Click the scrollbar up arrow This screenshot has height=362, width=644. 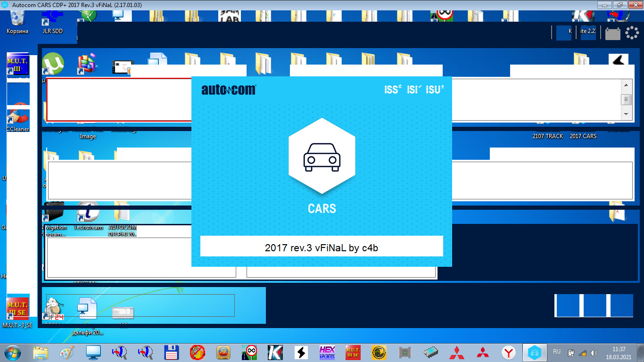[626, 85]
